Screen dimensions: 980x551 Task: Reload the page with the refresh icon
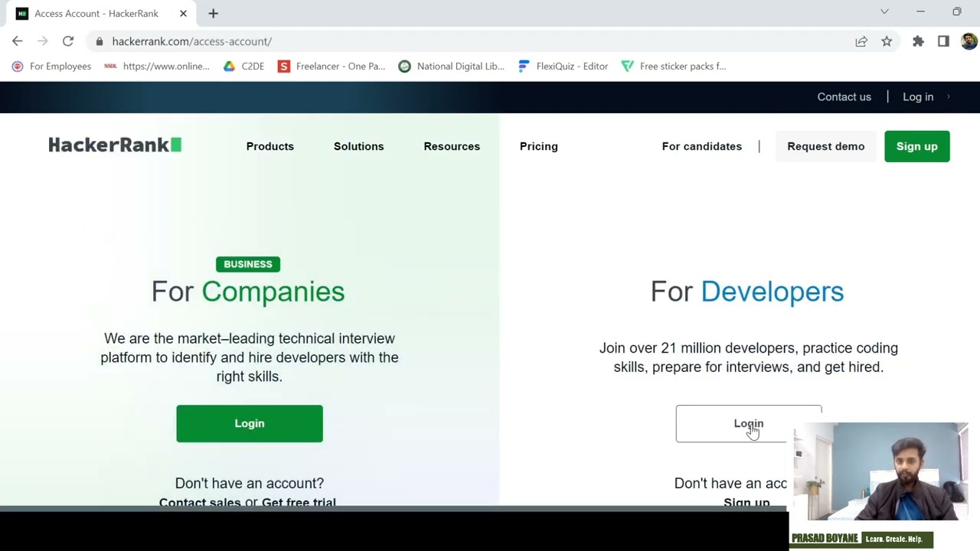68,41
